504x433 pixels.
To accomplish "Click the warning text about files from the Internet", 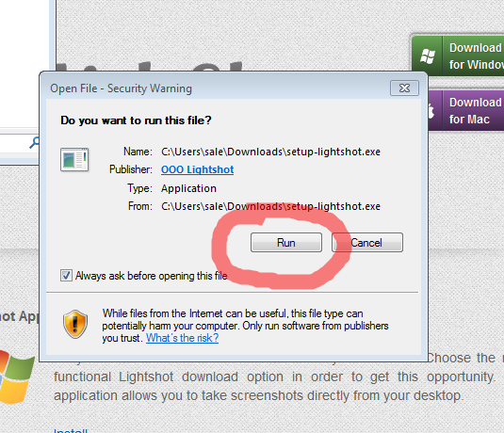I will pos(245,326).
